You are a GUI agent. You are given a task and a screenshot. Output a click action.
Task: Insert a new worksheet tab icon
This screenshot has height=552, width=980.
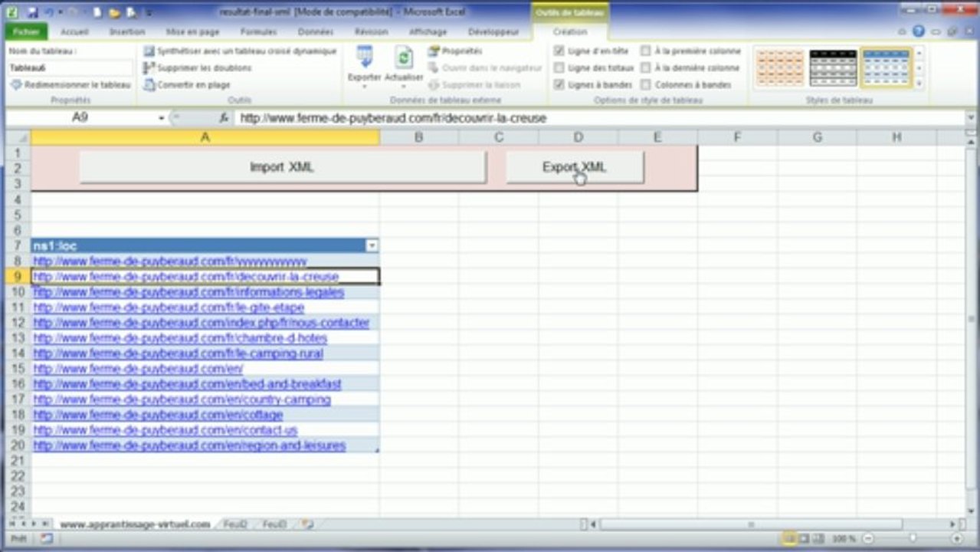coord(307,524)
